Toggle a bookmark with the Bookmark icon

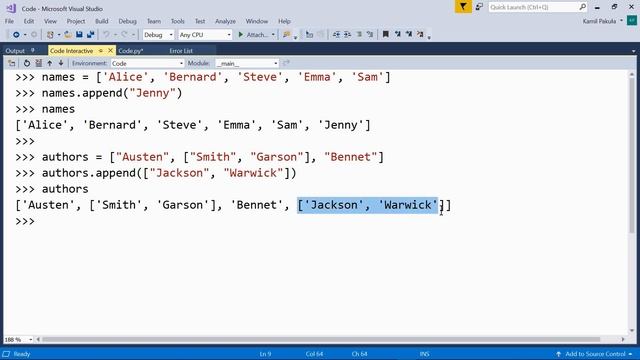click(x=386, y=35)
